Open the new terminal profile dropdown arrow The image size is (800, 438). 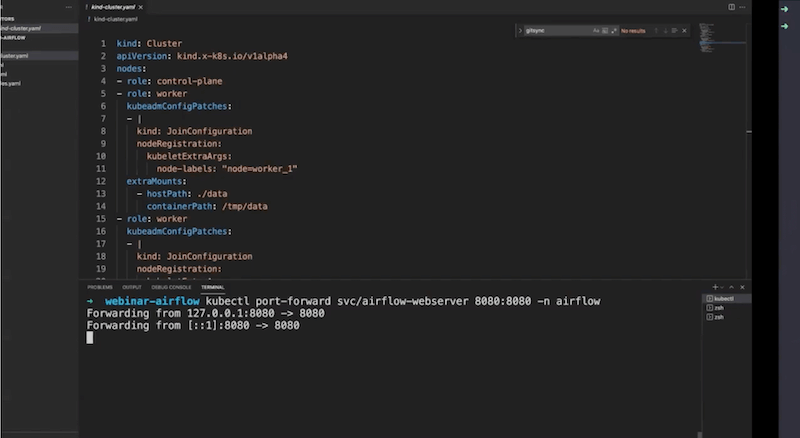(x=722, y=287)
